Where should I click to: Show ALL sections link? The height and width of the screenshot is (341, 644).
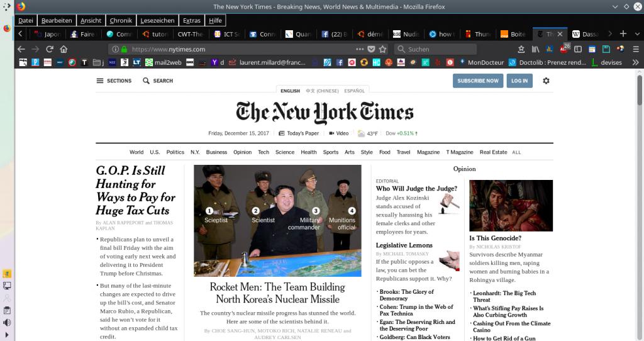point(516,152)
